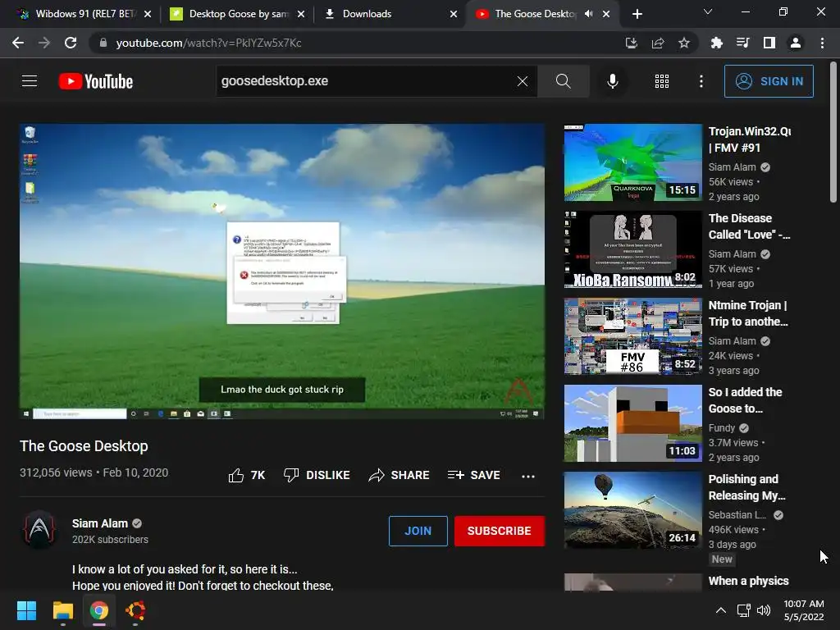Bookmark this page with star icon
The height and width of the screenshot is (630, 840).
click(684, 43)
